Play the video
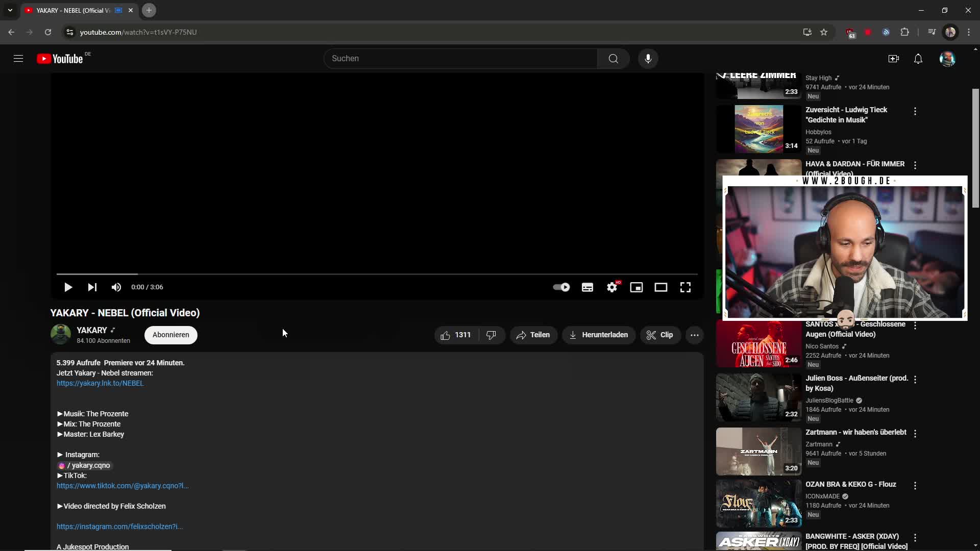The image size is (980, 551). click(x=68, y=287)
